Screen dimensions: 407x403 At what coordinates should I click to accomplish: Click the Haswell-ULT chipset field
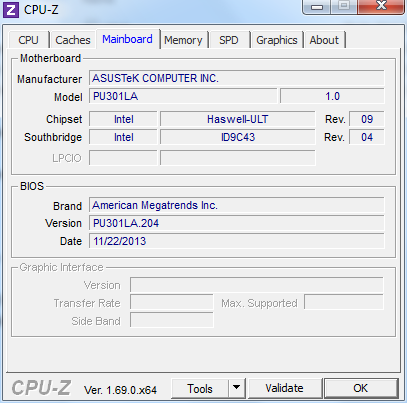pyautogui.click(x=238, y=119)
